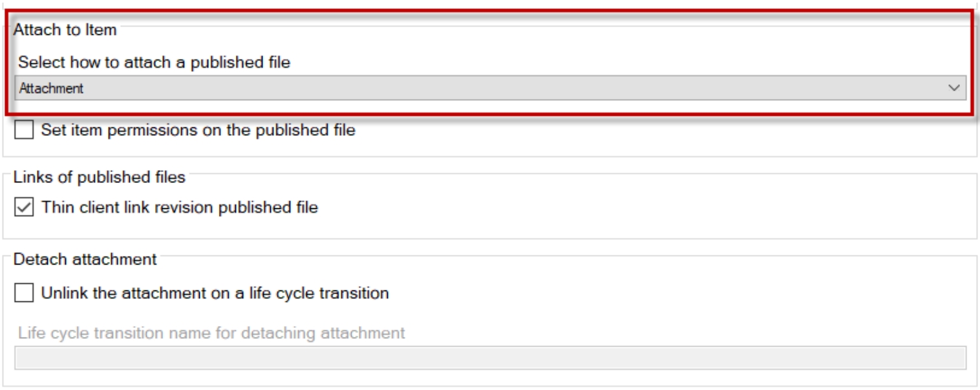Viewport: 980px width, 390px height.
Task: Click the right end of the transition name field
Action: (x=953, y=358)
